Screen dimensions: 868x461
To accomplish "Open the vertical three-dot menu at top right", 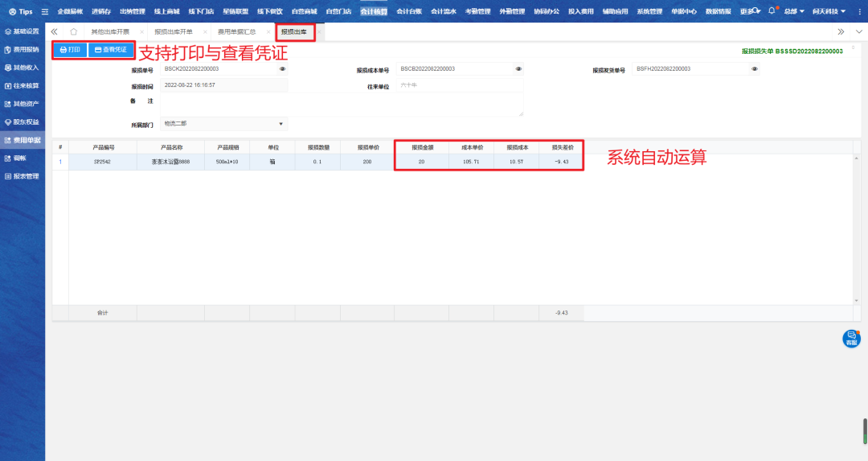I will [858, 11].
